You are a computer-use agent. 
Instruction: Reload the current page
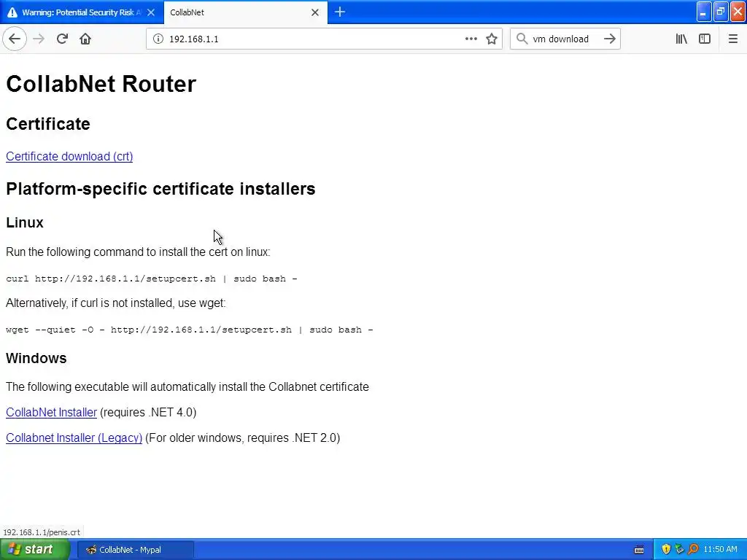click(x=62, y=39)
